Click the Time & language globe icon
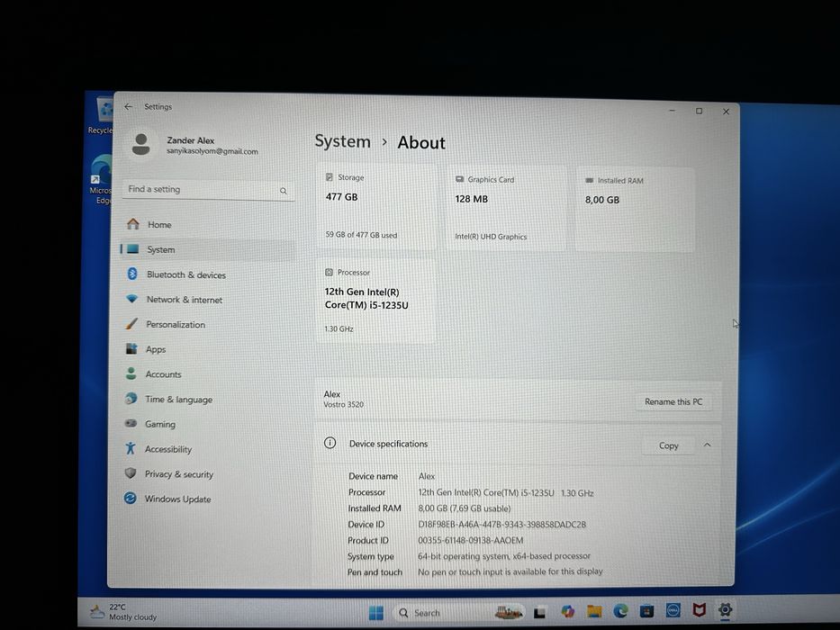 [x=131, y=398]
